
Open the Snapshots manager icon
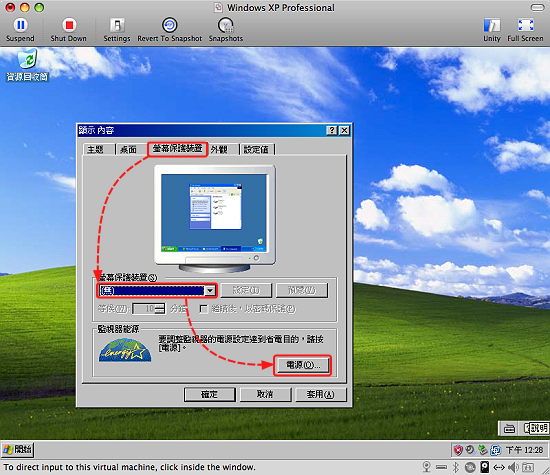(226, 25)
